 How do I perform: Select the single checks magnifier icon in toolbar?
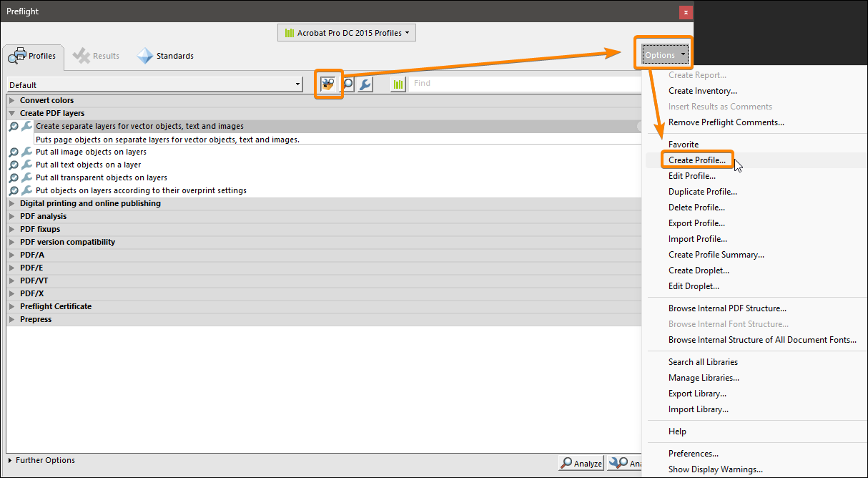point(347,84)
